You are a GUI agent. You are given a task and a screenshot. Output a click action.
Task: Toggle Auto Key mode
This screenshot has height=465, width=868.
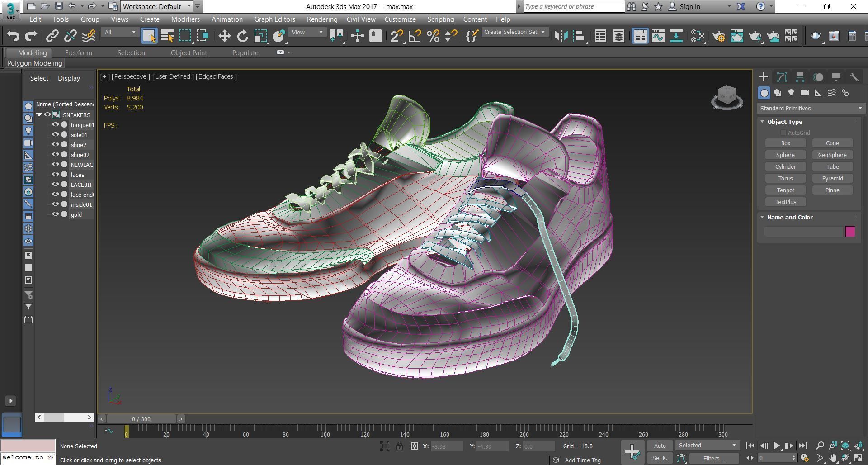660,446
